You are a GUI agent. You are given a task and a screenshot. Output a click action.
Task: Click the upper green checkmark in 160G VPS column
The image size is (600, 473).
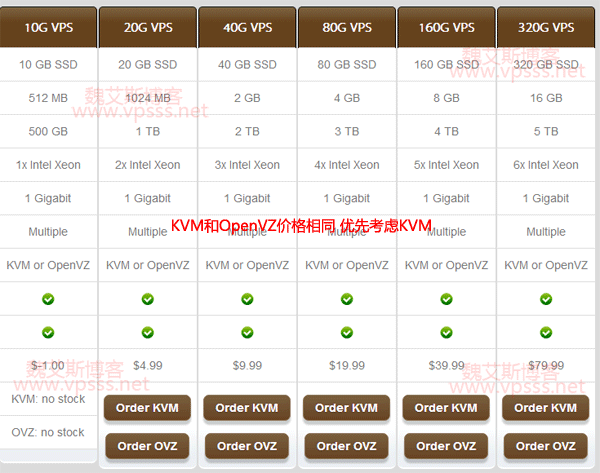446,299
